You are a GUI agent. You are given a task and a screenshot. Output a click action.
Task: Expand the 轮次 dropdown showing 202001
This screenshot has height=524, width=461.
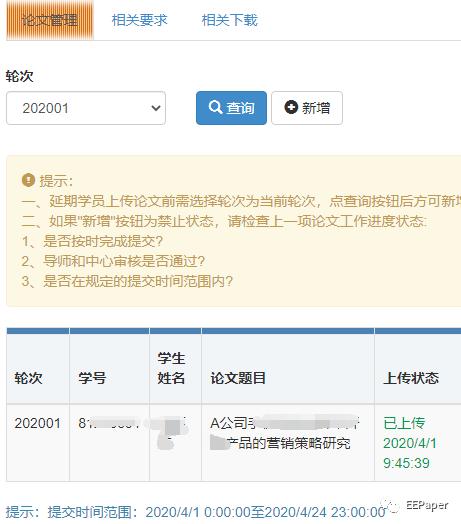86,108
